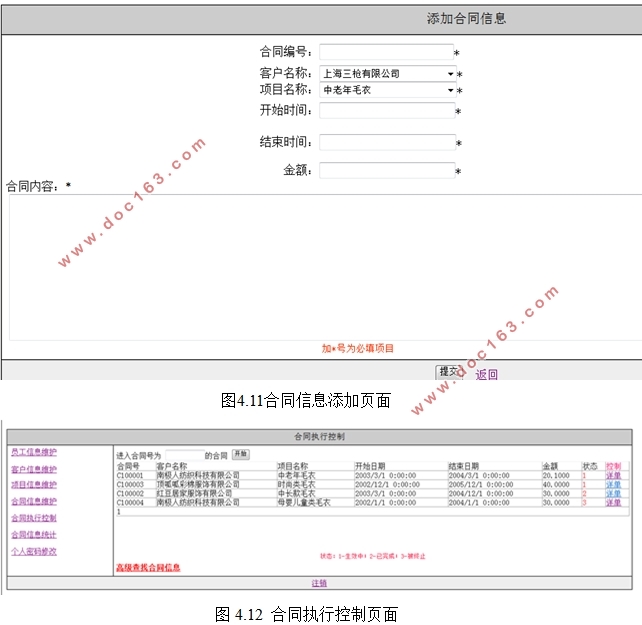Open 详单 link for contract C100001

coord(613,476)
